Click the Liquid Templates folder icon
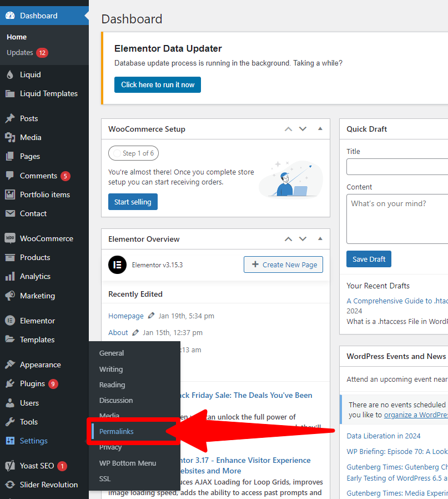The width and height of the screenshot is (448, 499). 10,93
